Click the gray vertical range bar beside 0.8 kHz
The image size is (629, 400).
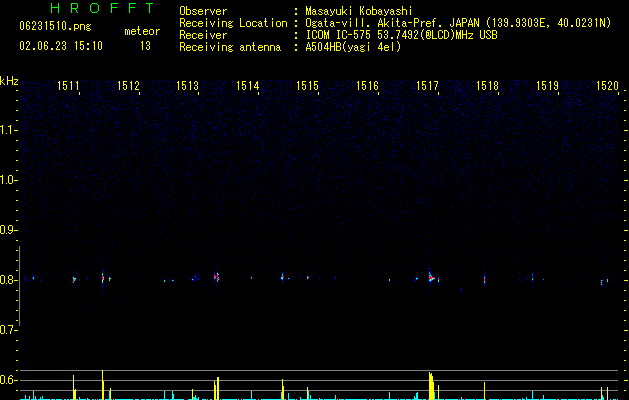tap(20, 286)
